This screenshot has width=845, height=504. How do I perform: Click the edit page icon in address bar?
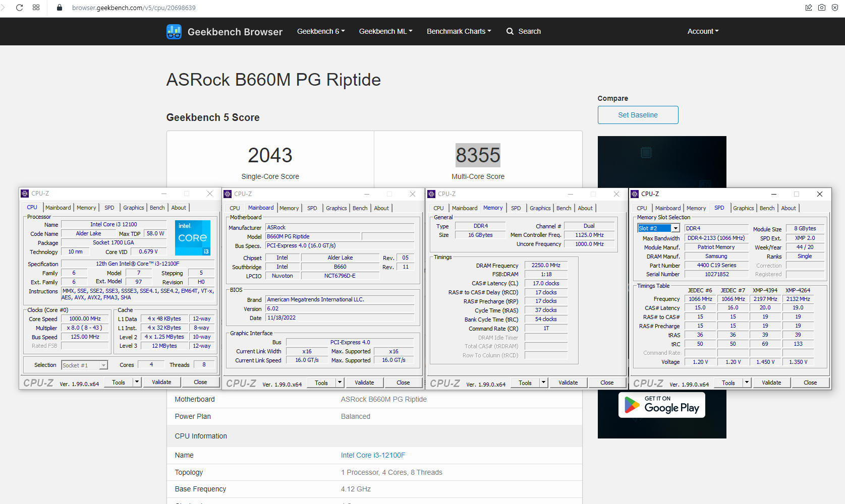click(x=809, y=8)
